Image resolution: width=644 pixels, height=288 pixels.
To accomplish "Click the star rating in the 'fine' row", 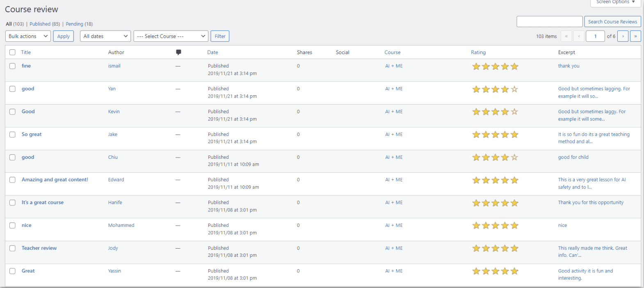I will [495, 66].
